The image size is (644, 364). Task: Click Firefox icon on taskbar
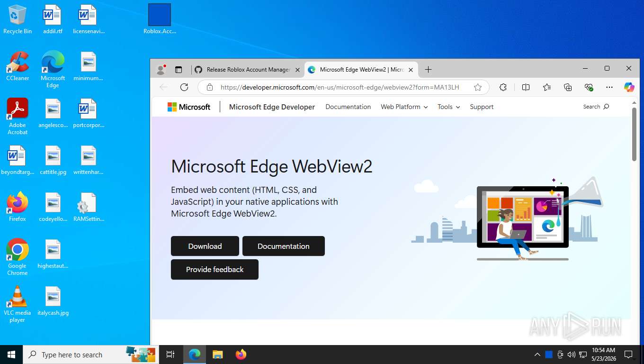[x=241, y=355]
